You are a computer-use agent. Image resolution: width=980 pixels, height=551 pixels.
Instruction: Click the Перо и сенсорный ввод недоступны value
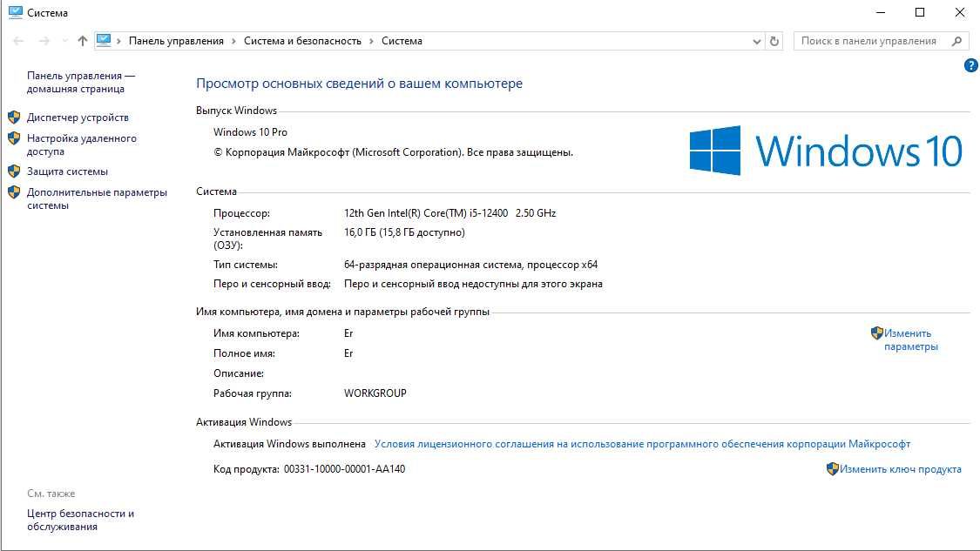473,284
